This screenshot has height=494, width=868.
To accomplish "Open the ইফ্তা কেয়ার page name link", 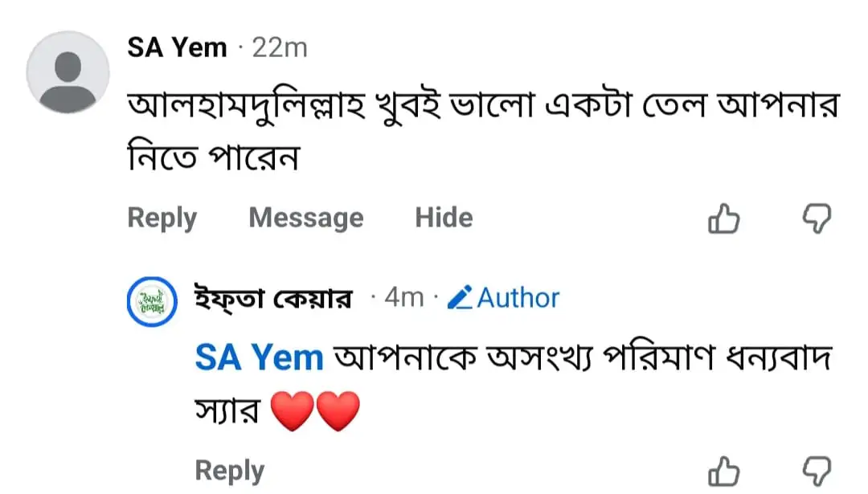I will (273, 300).
